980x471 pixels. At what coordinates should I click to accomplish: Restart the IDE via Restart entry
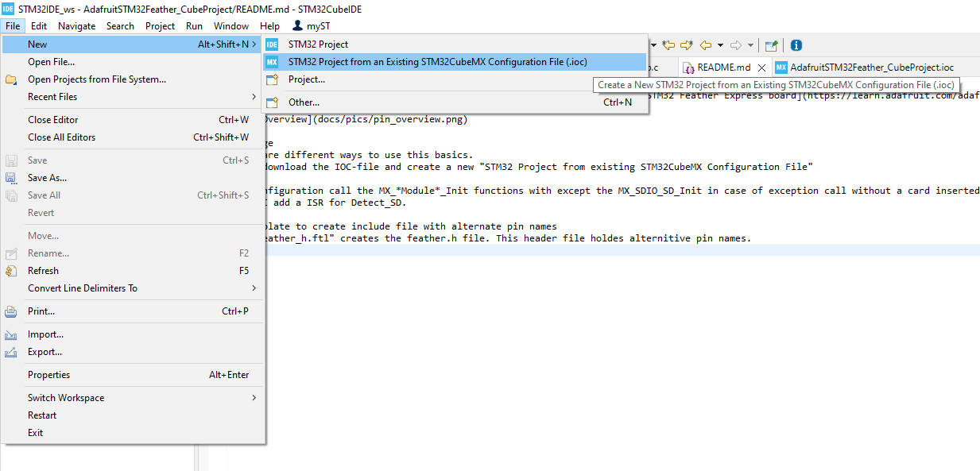pos(132,415)
